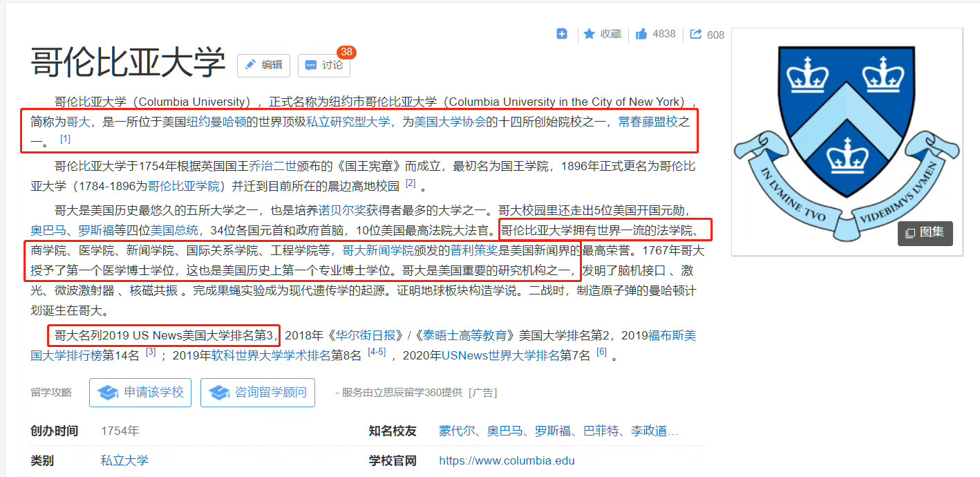980x477 pixels.
Task: Open https://www.columbia.edu website link
Action: click(507, 460)
